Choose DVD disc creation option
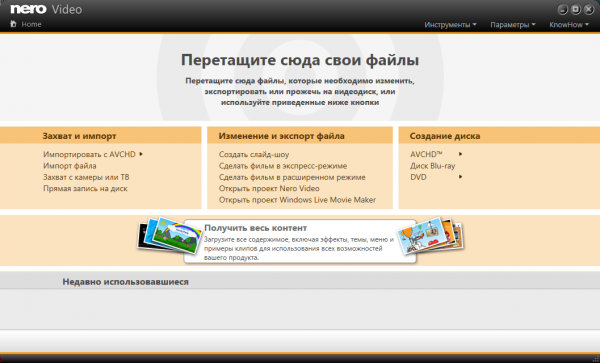600x363 pixels. pyautogui.click(x=418, y=177)
